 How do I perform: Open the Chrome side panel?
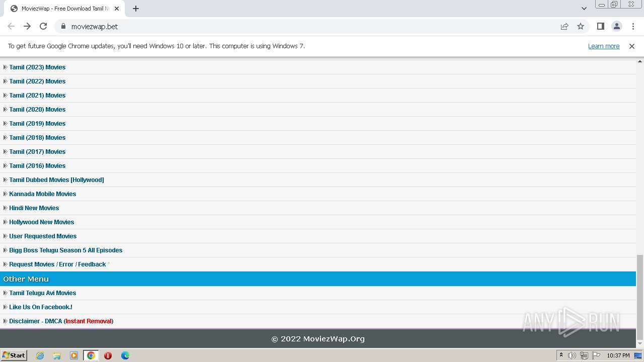click(600, 26)
